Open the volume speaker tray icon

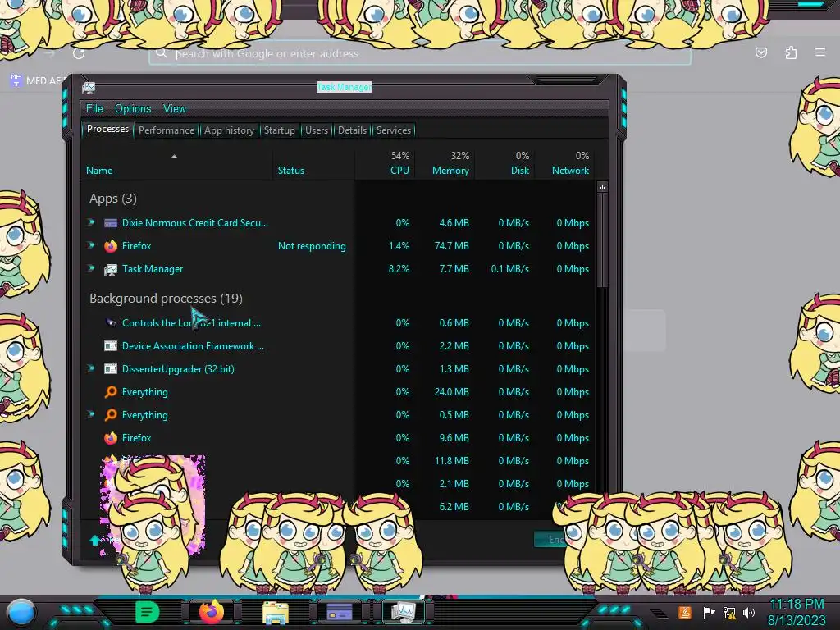tap(749, 612)
